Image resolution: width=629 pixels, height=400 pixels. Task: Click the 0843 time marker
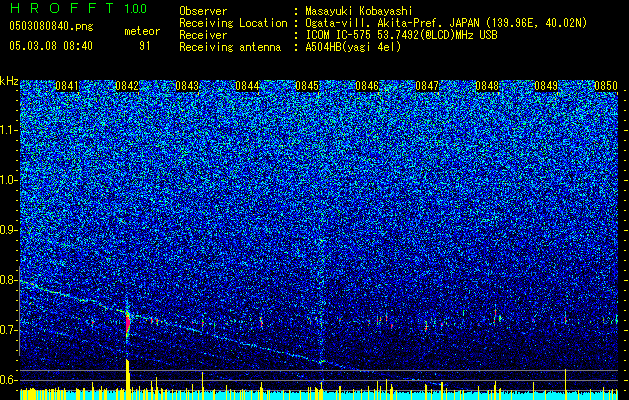[x=187, y=86]
